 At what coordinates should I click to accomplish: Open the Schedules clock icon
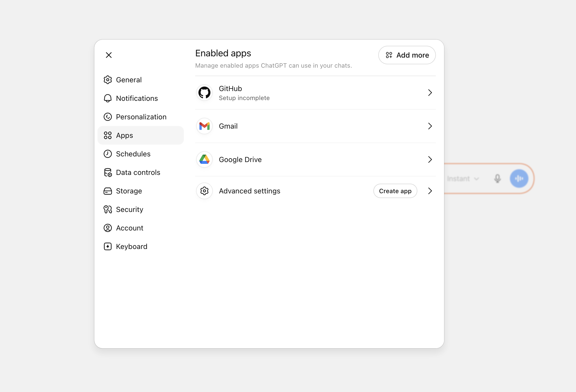click(108, 154)
